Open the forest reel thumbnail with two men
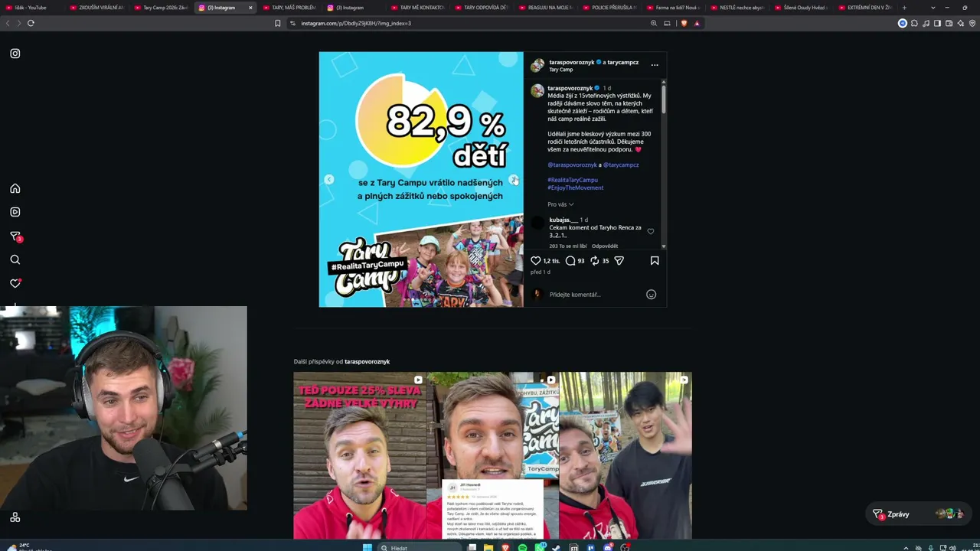The width and height of the screenshot is (980, 551). click(626, 455)
